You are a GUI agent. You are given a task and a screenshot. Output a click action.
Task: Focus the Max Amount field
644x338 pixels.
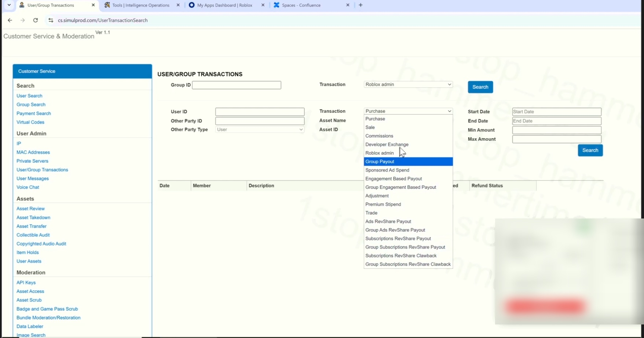pos(557,139)
